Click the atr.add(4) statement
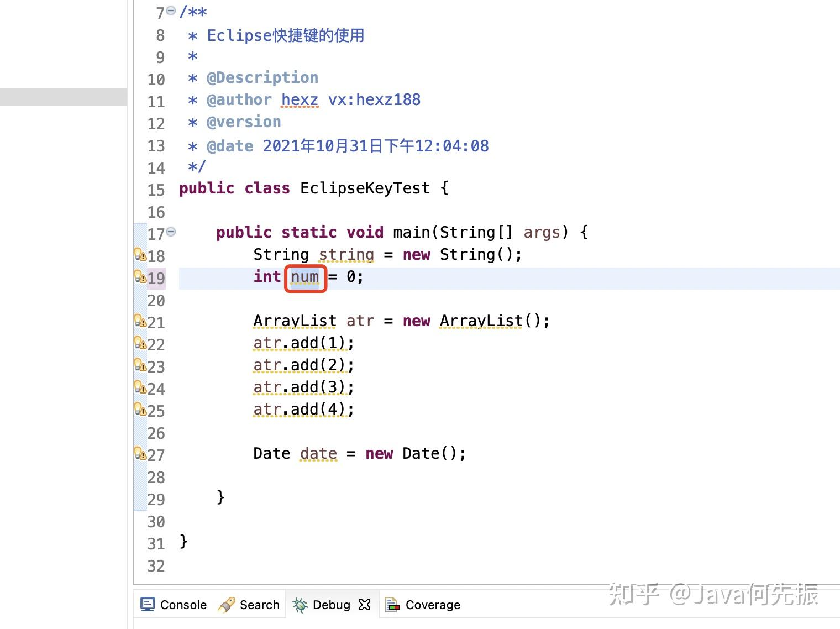 tap(303, 410)
